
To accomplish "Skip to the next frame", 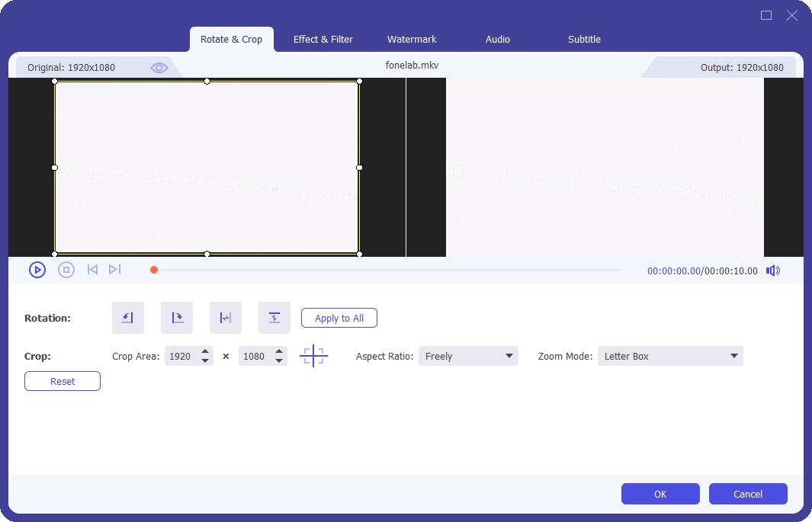I will click(x=115, y=270).
